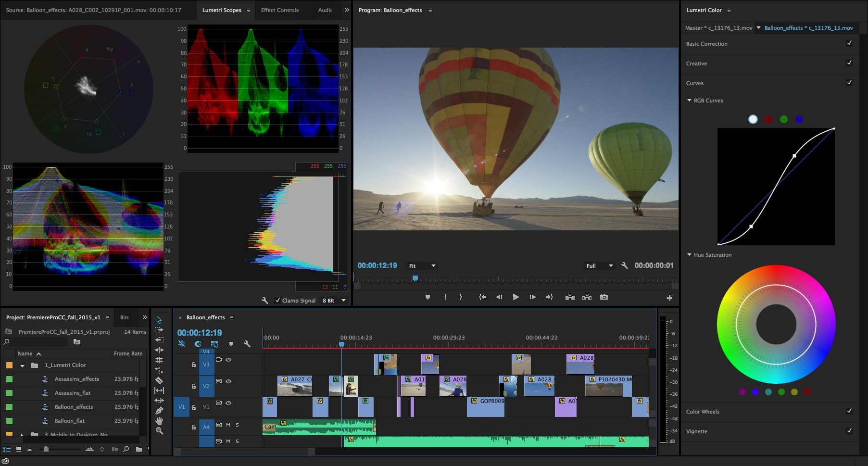This screenshot has height=466, width=868.
Task: Select the Pen tool
Action: click(x=159, y=411)
